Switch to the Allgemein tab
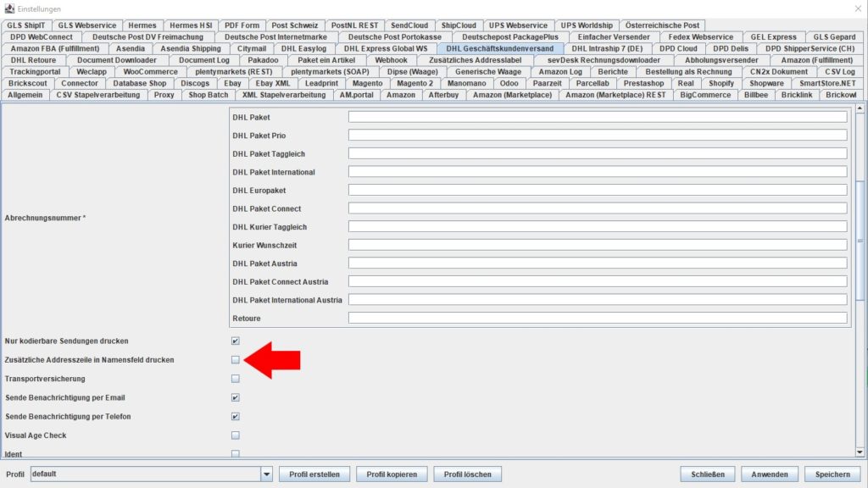The height and width of the screenshot is (488, 868). (x=25, y=95)
